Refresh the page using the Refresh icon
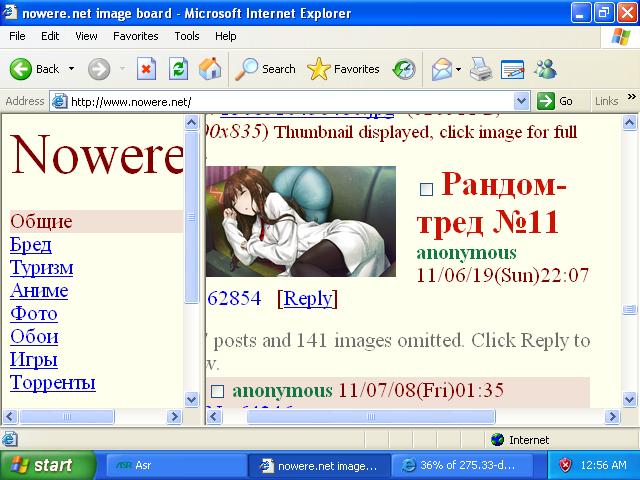Screen dimensions: 640x480 (x=178, y=69)
